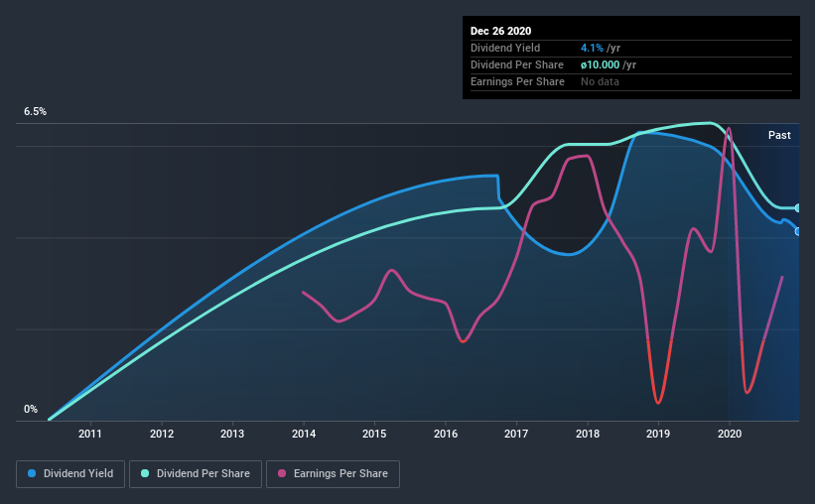Select the 2011 x-axis label
815x504 pixels.
[90, 434]
